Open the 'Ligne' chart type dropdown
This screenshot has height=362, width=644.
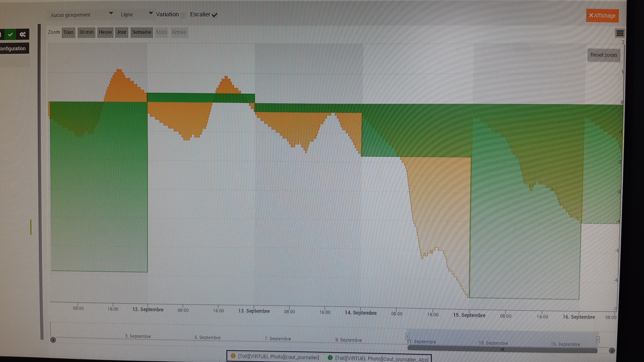coord(136,14)
